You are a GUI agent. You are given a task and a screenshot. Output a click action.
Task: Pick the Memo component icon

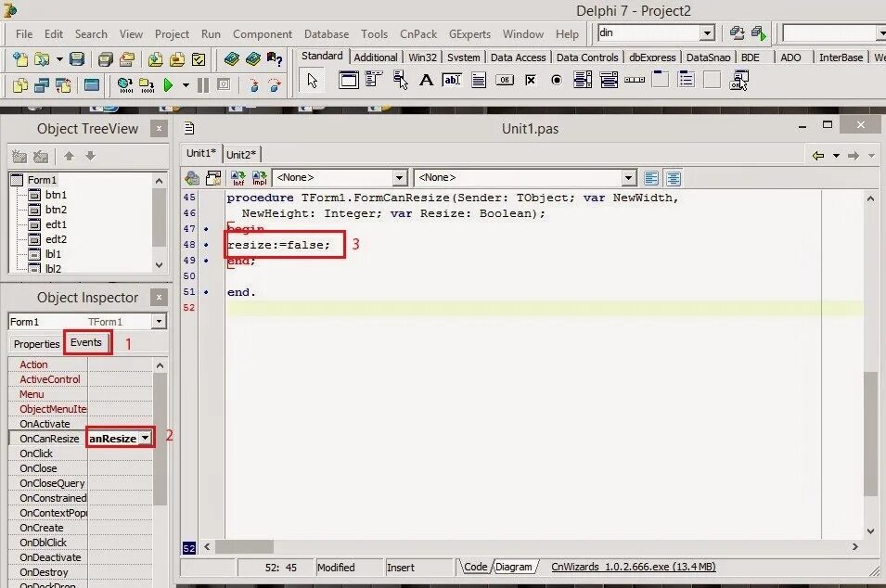tap(479, 80)
